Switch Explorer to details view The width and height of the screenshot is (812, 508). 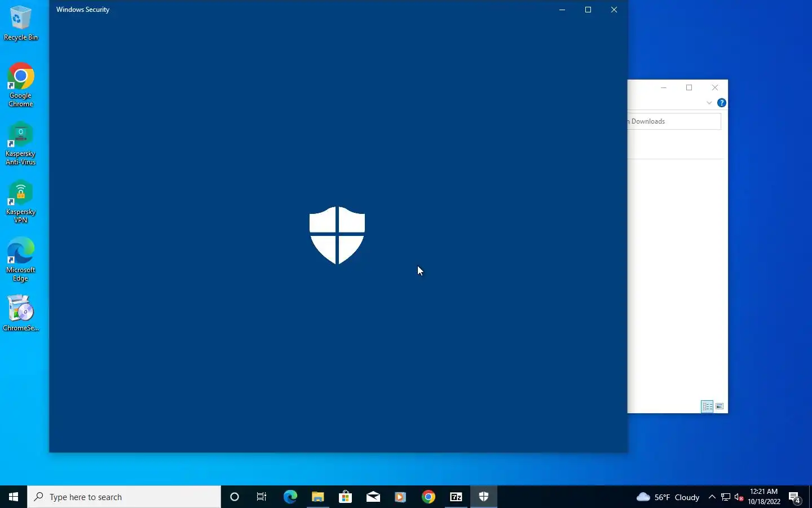point(707,406)
